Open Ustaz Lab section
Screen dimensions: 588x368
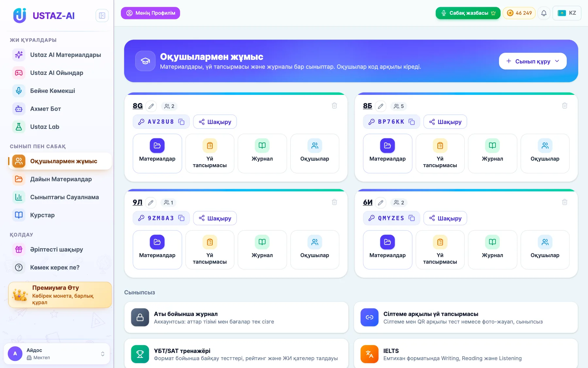pyautogui.click(x=61, y=127)
